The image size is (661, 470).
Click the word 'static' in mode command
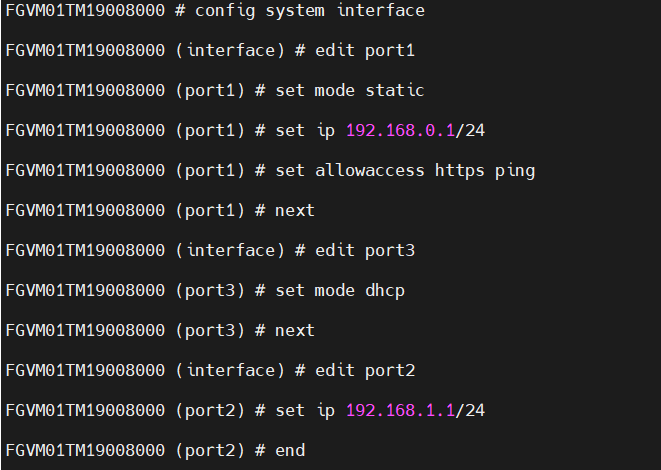pos(394,90)
